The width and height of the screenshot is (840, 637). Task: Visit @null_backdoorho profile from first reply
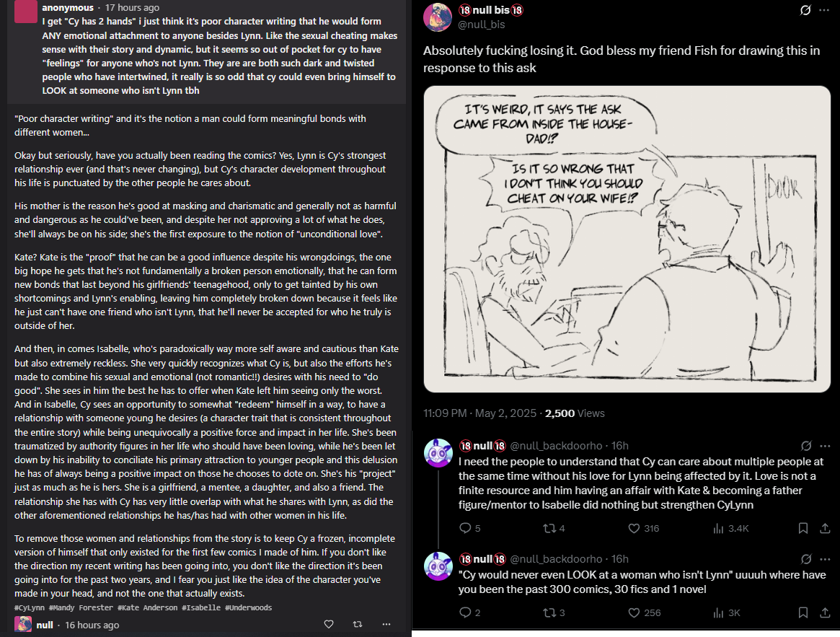[x=556, y=446]
